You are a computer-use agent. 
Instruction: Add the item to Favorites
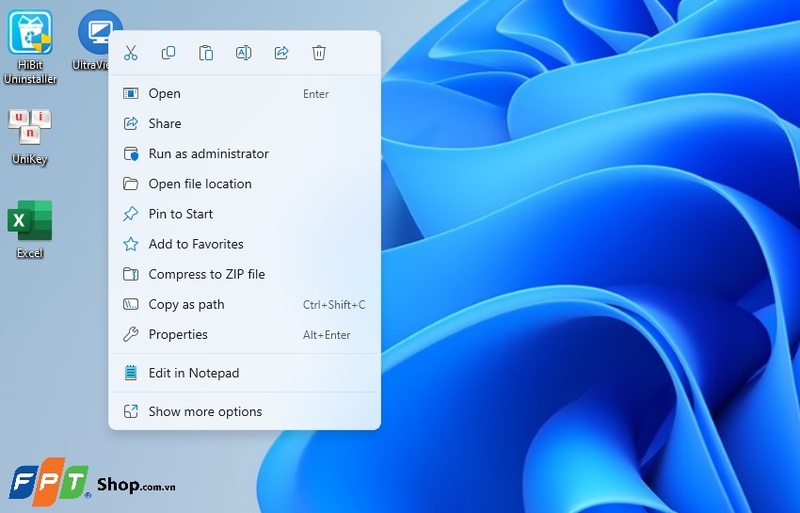point(196,244)
